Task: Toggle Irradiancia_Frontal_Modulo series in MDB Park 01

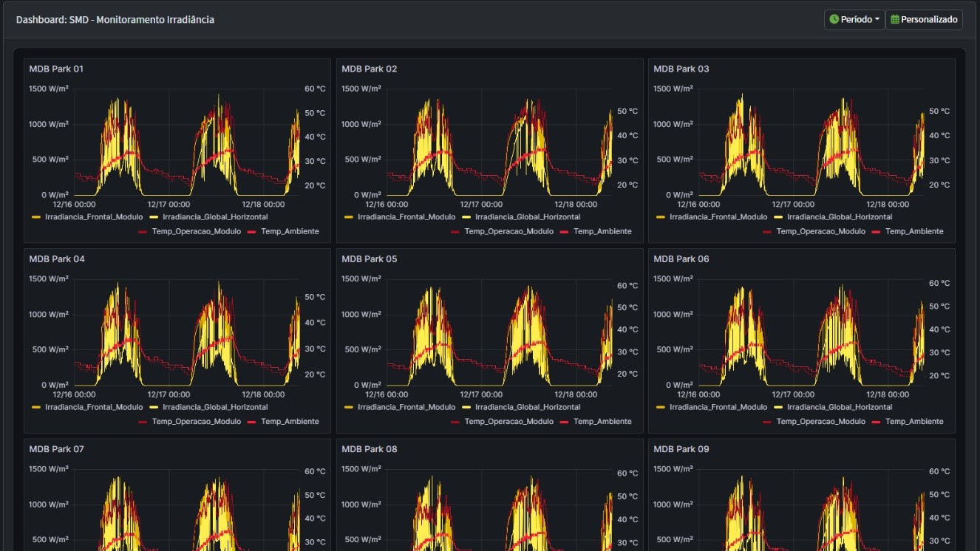Action: (x=94, y=217)
